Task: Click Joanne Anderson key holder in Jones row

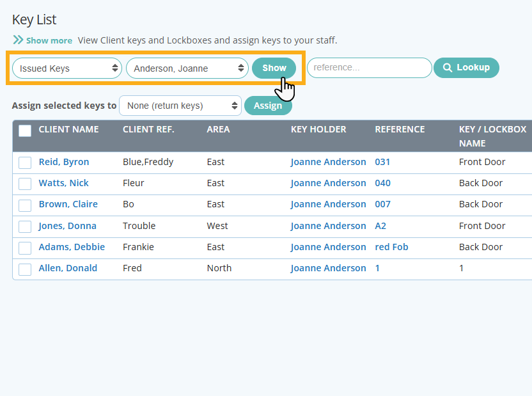Action: (328, 226)
